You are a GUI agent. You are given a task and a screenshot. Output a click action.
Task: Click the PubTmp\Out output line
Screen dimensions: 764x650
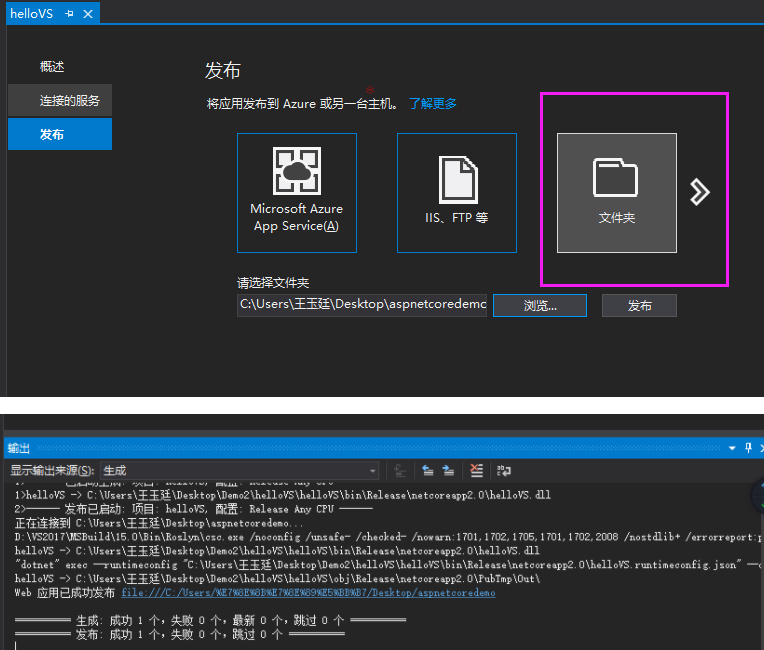pos(277,579)
